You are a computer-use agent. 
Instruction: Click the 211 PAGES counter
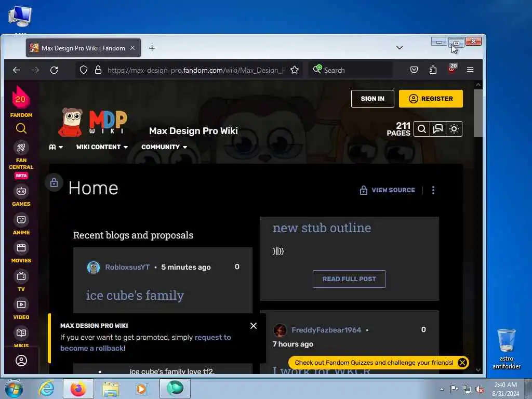[399, 129]
